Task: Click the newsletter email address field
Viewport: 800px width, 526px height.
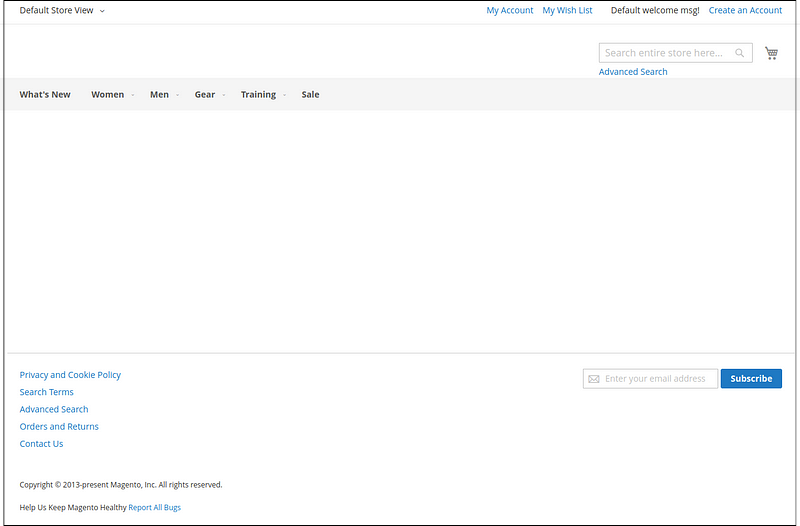Action: point(659,379)
